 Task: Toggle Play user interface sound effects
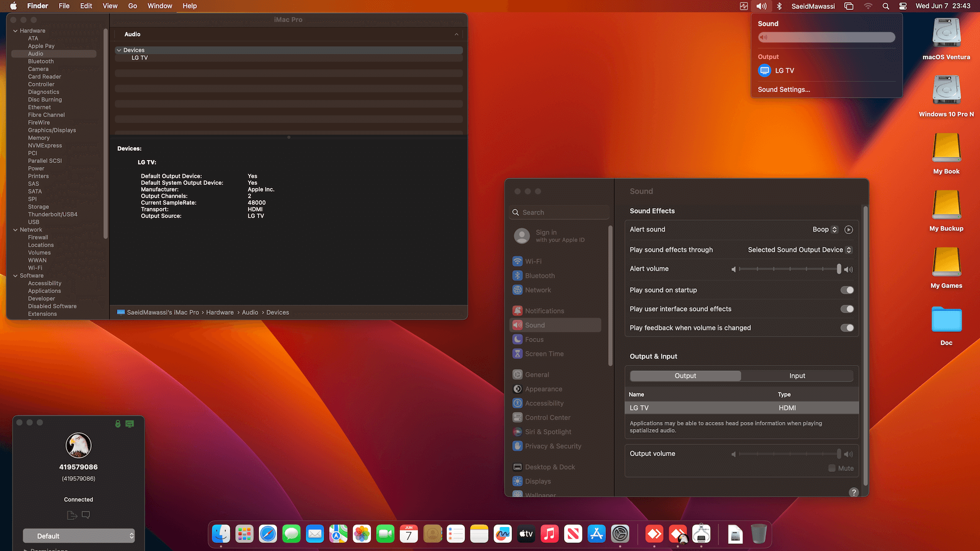(847, 309)
